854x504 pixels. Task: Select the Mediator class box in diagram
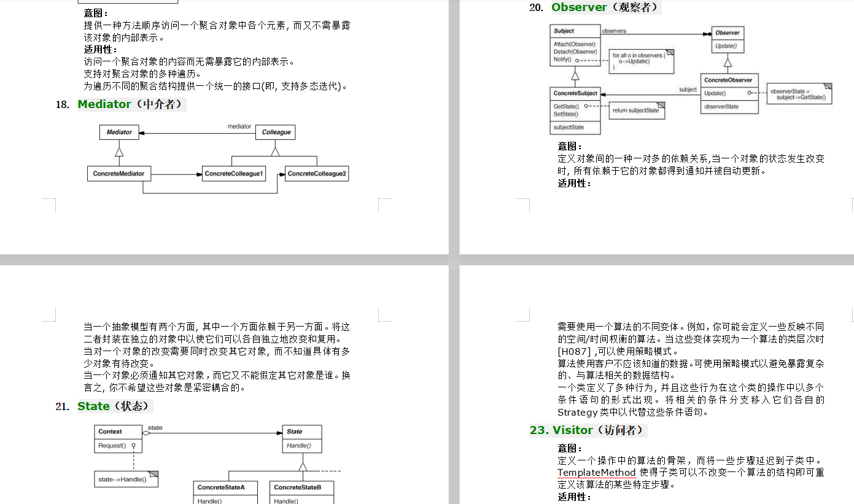119,132
